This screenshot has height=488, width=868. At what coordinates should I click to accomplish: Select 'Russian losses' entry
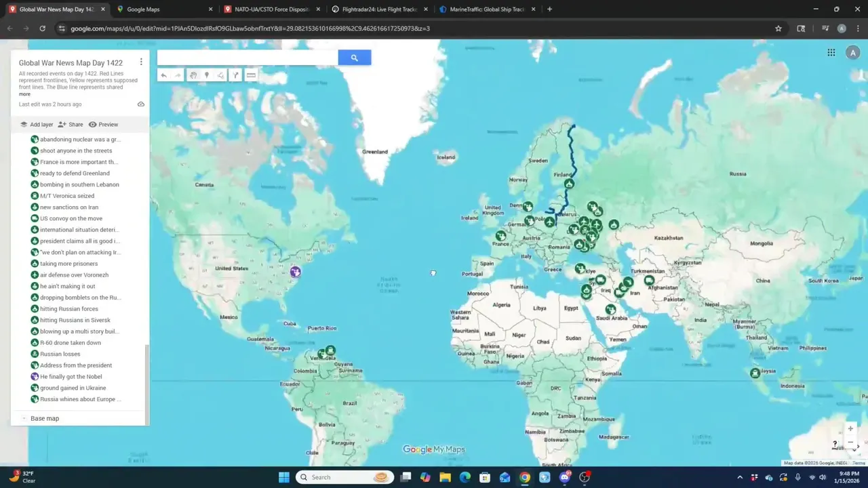(x=60, y=354)
